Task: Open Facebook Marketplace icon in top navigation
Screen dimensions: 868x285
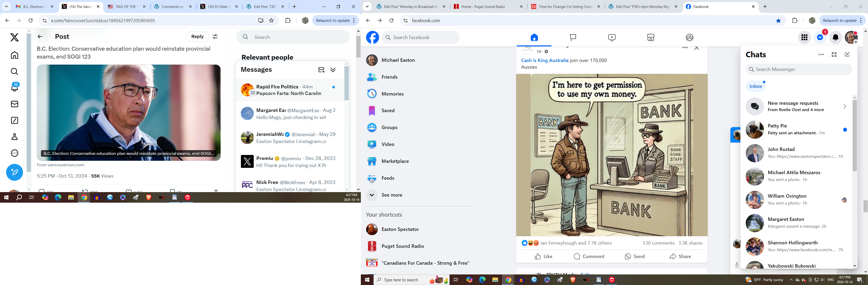Action: click(x=651, y=37)
